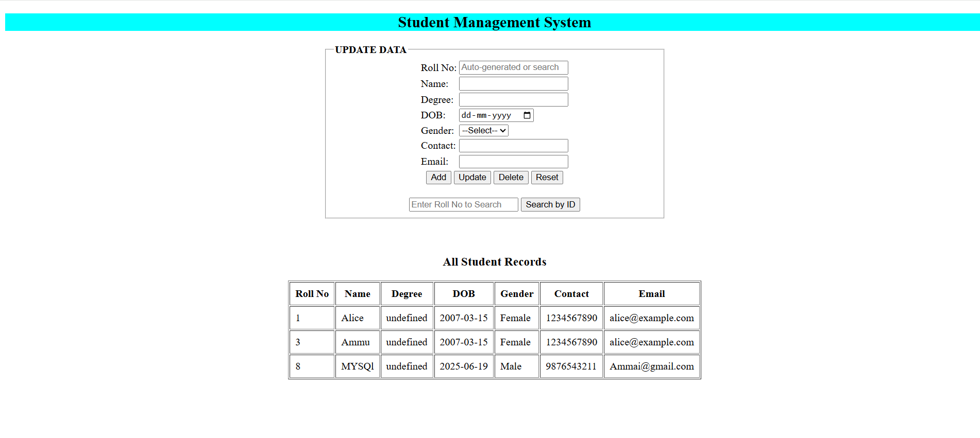
Task: Click roll number 1 cell
Action: coord(312,318)
